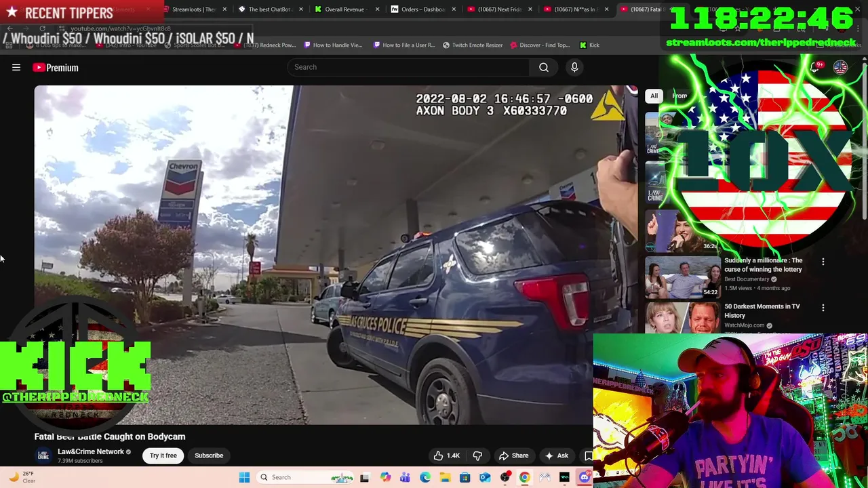The width and height of the screenshot is (868, 488).
Task: Open the Best Documentary channel name
Action: click(747, 279)
